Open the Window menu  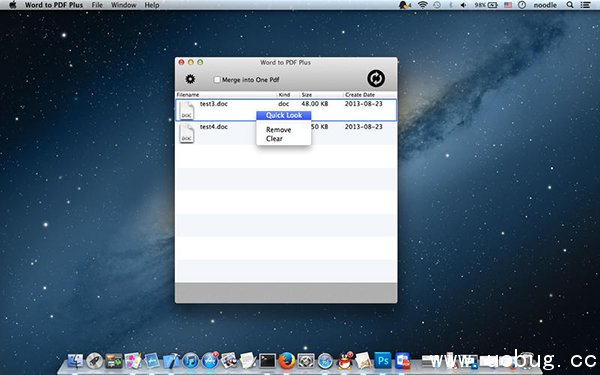pyautogui.click(x=123, y=5)
